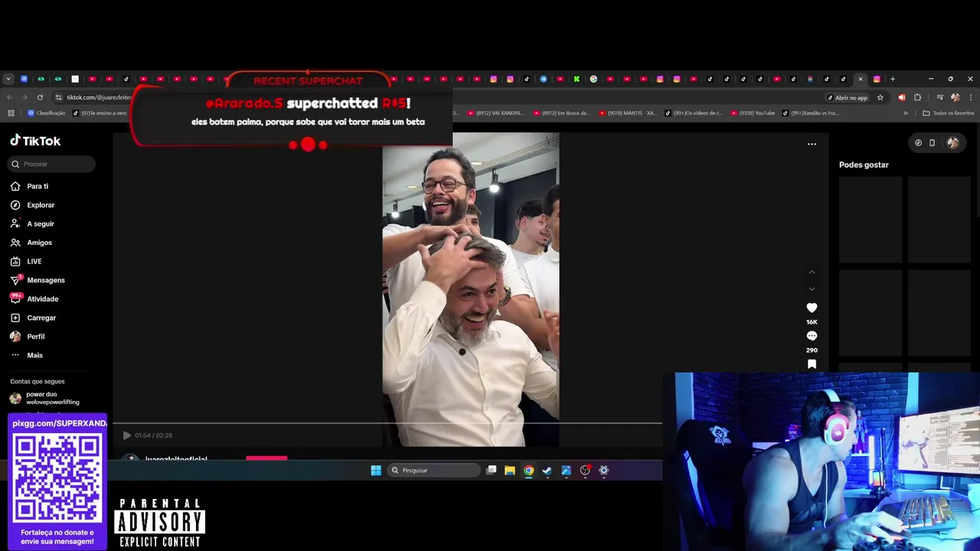
Task: Open the coins icon beside the profile
Action: pos(918,142)
